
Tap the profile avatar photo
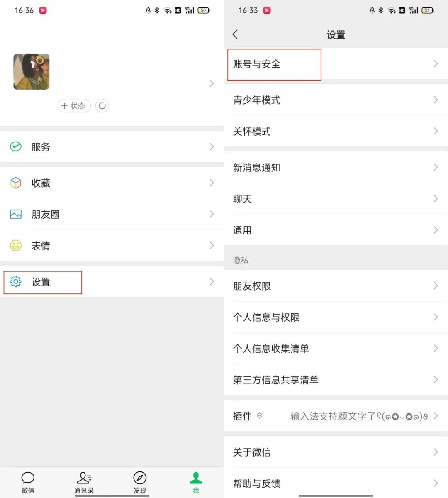(x=32, y=71)
